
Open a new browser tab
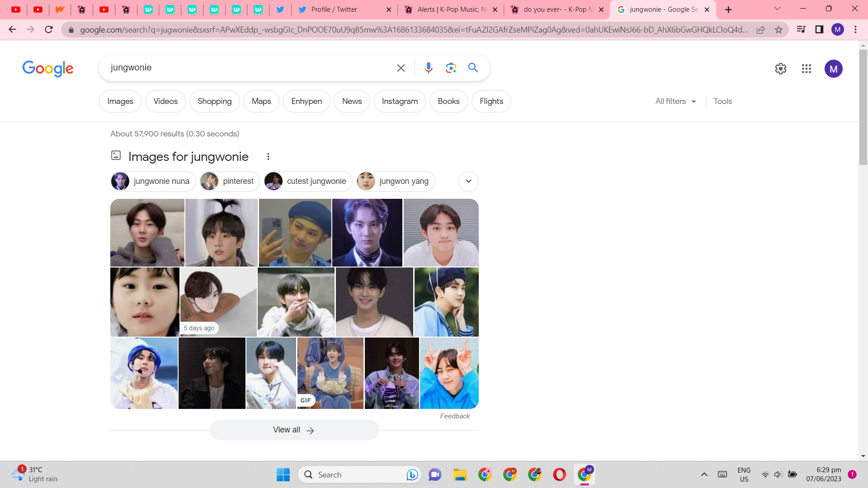pyautogui.click(x=728, y=9)
